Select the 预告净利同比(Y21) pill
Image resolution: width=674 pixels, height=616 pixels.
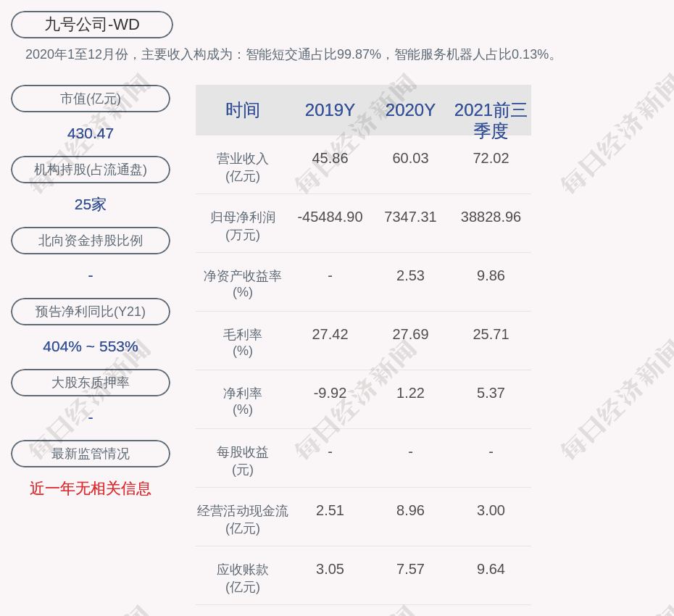(x=91, y=312)
